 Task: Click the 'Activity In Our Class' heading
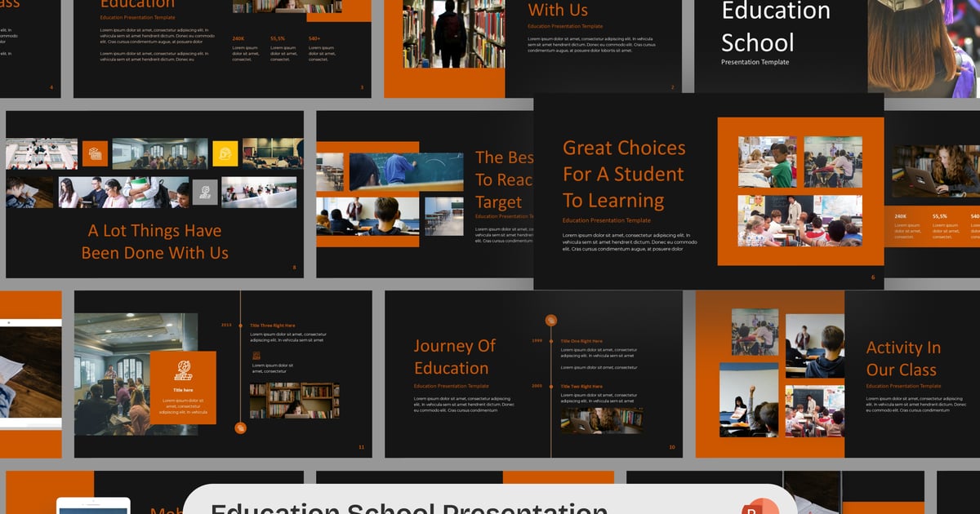pos(902,358)
